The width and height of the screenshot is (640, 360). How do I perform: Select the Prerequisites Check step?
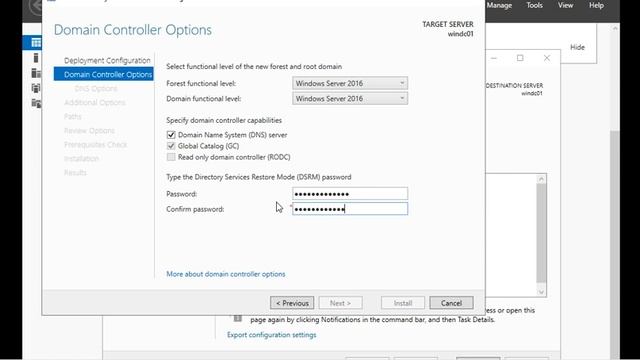(x=96, y=144)
